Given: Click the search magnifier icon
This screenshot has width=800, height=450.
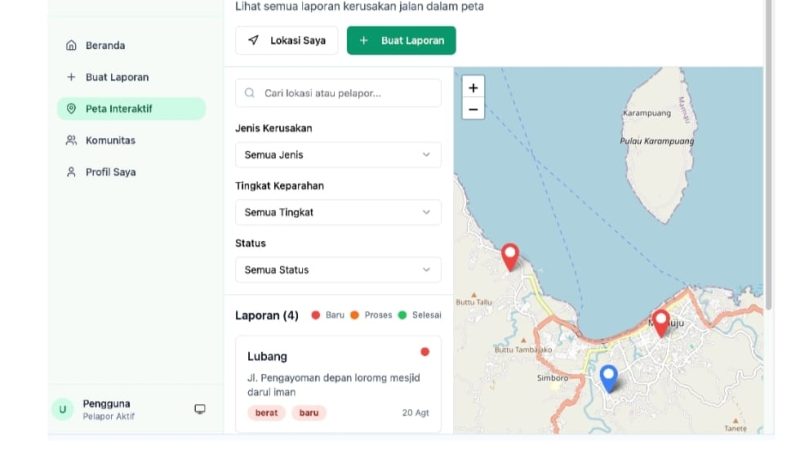Looking at the screenshot, I should [249, 93].
